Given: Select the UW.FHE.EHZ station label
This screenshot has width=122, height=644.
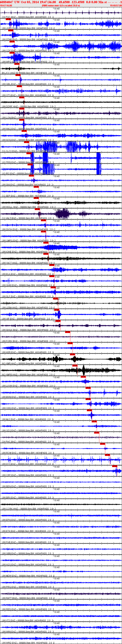Looking at the screenshot, I should click(28, 543).
